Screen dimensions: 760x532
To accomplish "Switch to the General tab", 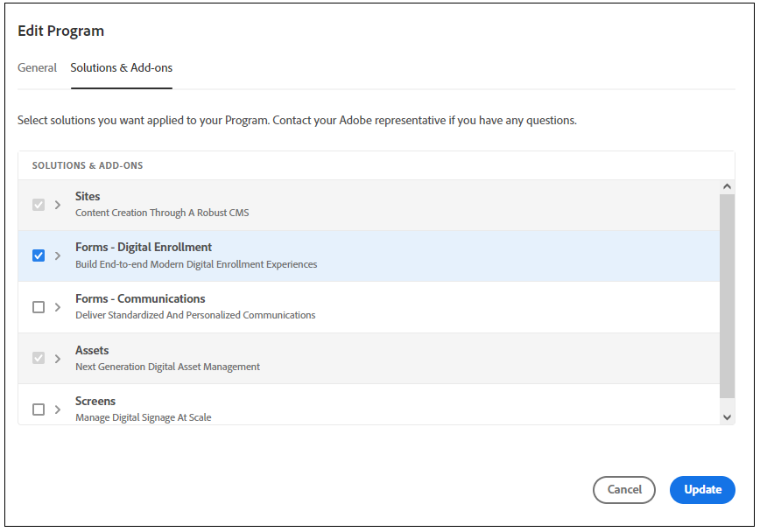I will pyautogui.click(x=38, y=67).
